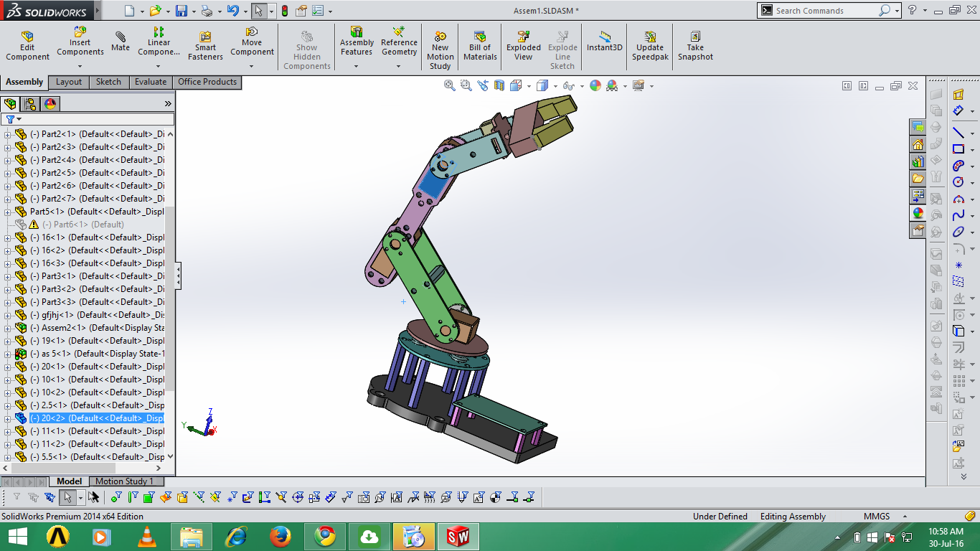Image resolution: width=980 pixels, height=551 pixels.
Task: Select the Ellipse sketch tool
Action: (x=958, y=232)
